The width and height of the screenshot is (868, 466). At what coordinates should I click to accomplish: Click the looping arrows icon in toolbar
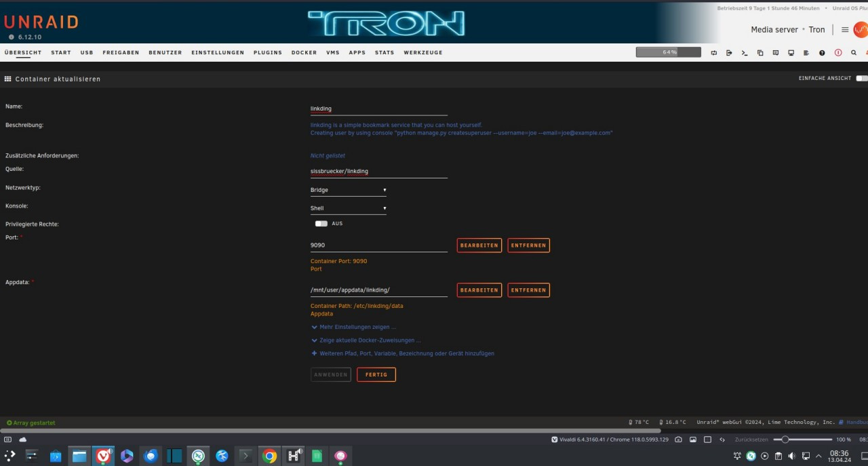click(714, 52)
